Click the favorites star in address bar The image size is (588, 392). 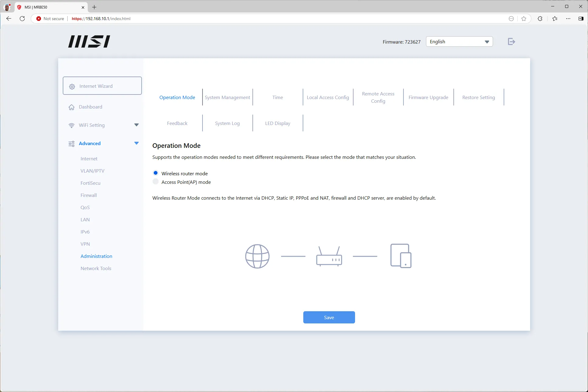(x=524, y=19)
